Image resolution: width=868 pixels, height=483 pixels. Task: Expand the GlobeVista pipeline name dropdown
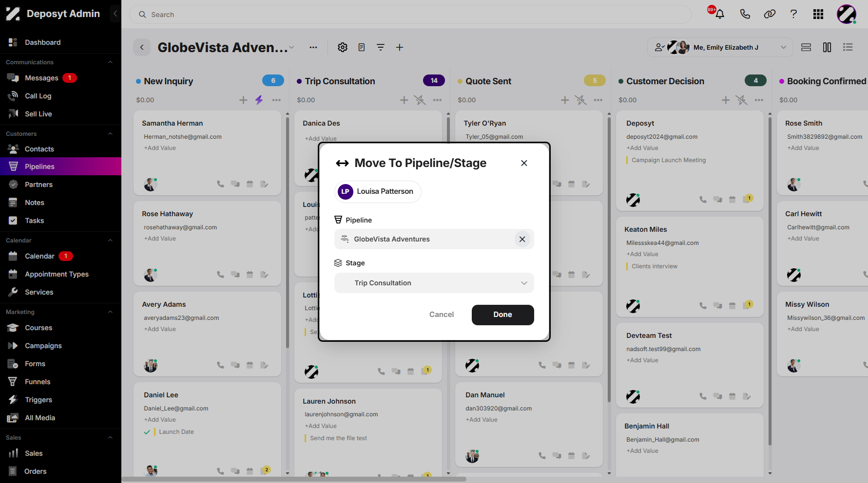tap(291, 47)
